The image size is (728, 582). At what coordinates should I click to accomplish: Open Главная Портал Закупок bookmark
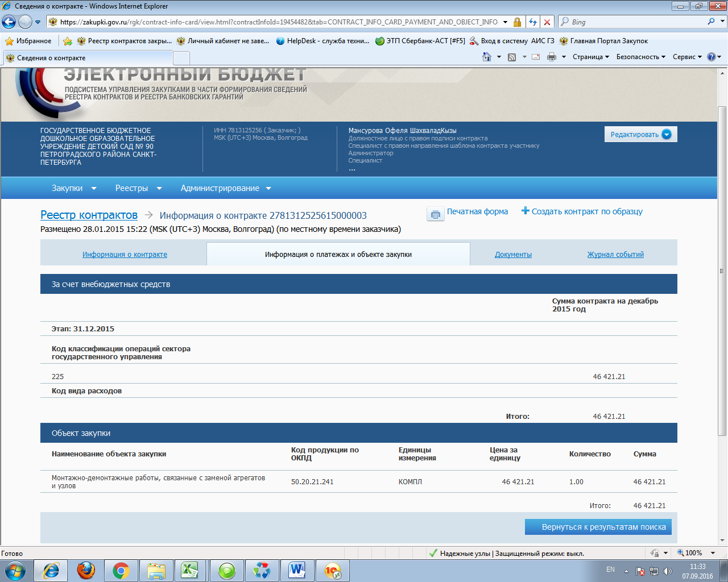coord(604,41)
